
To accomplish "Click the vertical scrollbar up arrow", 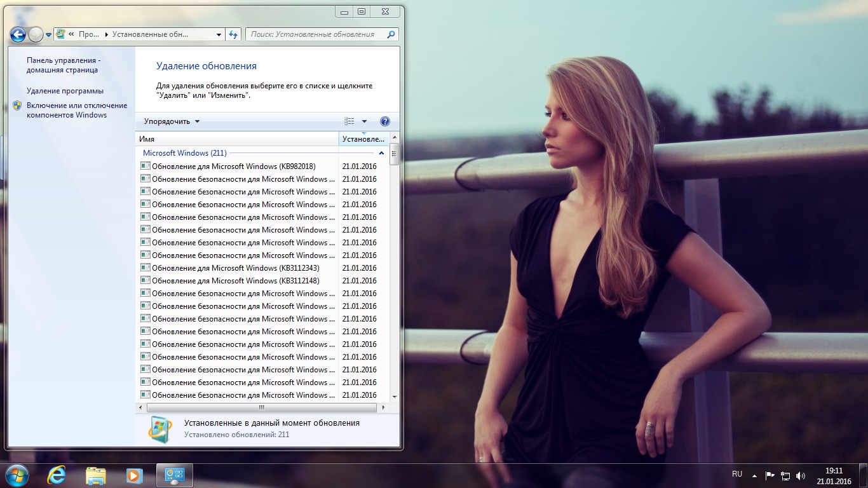I will pyautogui.click(x=395, y=138).
